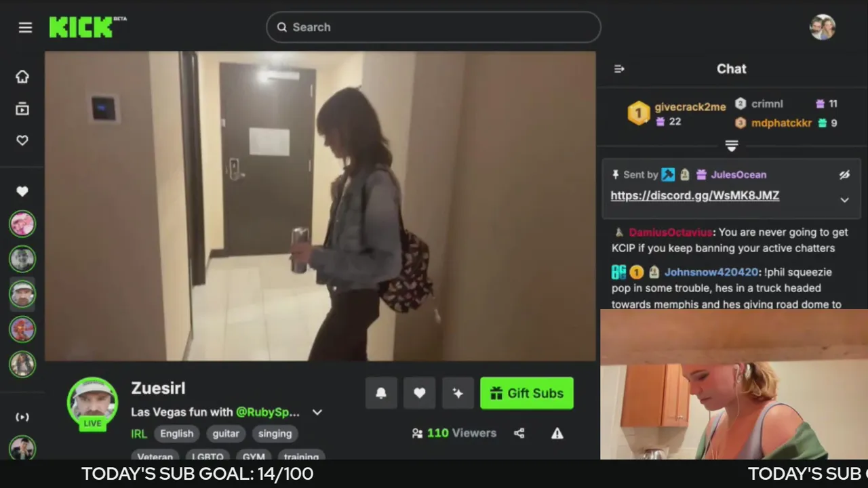Click the sparkle button beside Gift Subs

point(458,393)
